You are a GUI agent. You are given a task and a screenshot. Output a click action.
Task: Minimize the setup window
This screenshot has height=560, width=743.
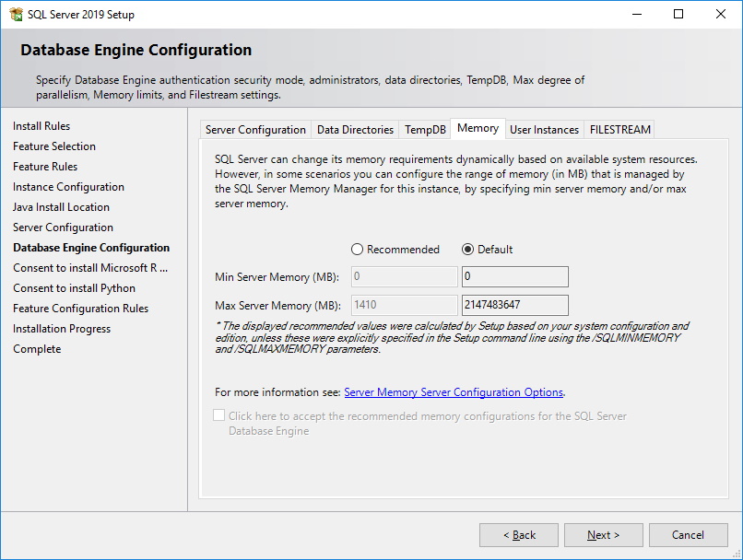click(x=637, y=14)
